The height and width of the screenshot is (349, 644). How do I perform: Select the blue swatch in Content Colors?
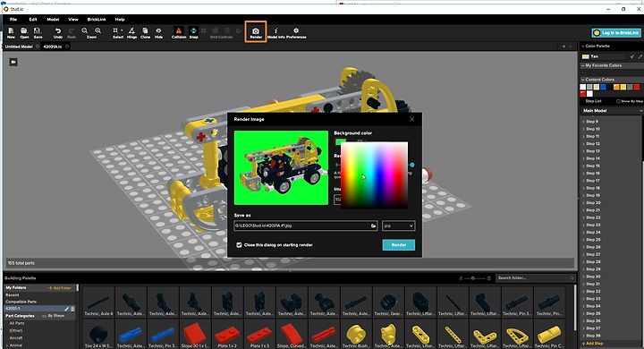click(603, 87)
